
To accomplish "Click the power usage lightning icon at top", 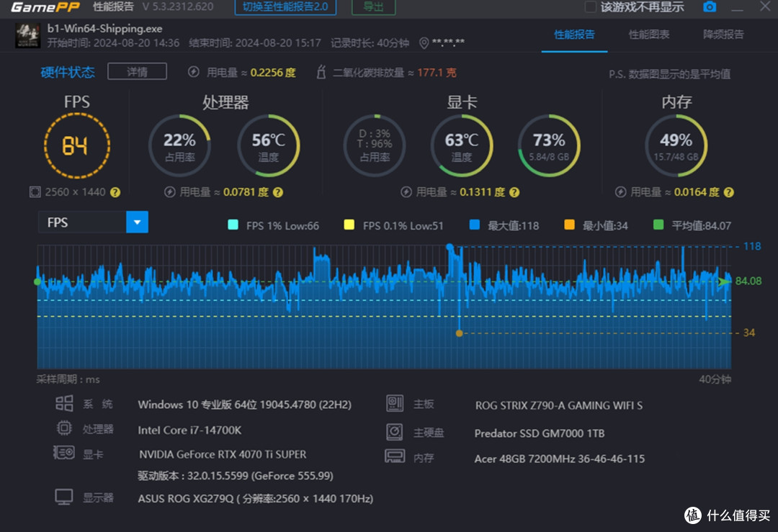I will tap(194, 72).
